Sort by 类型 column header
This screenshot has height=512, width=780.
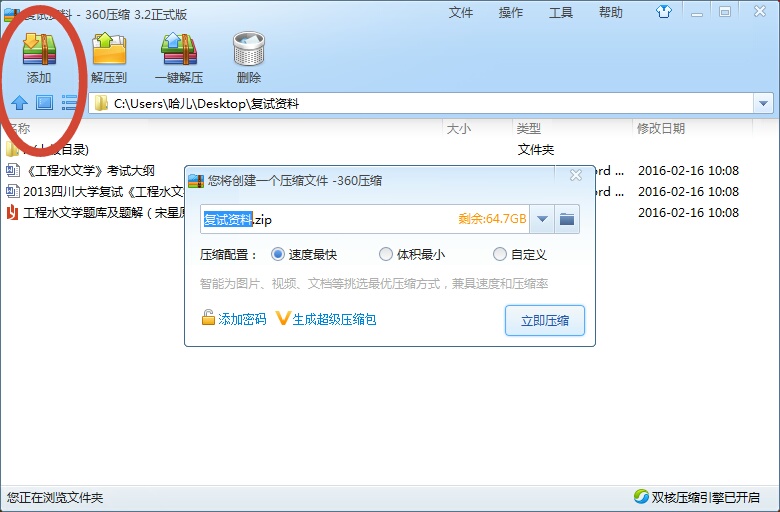528,129
